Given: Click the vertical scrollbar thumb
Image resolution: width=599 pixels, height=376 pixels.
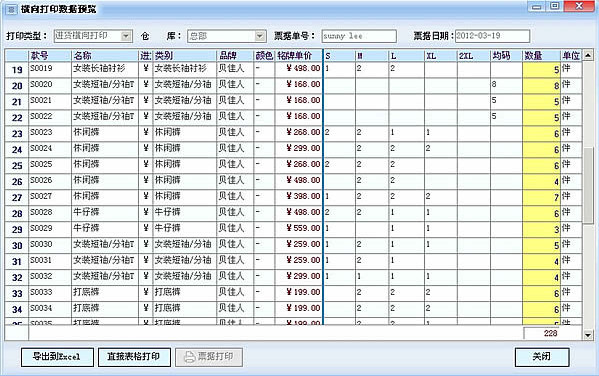Looking at the screenshot, I should (588, 185).
